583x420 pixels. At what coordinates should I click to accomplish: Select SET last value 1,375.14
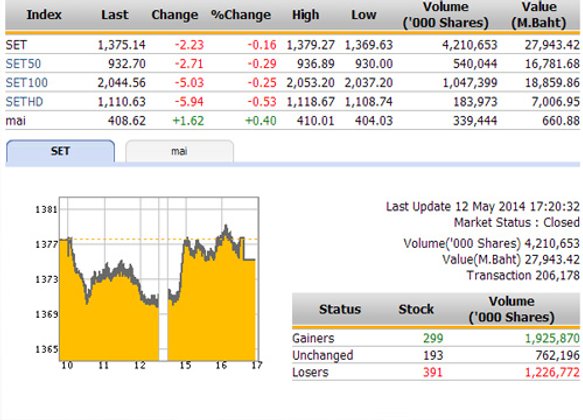[122, 45]
